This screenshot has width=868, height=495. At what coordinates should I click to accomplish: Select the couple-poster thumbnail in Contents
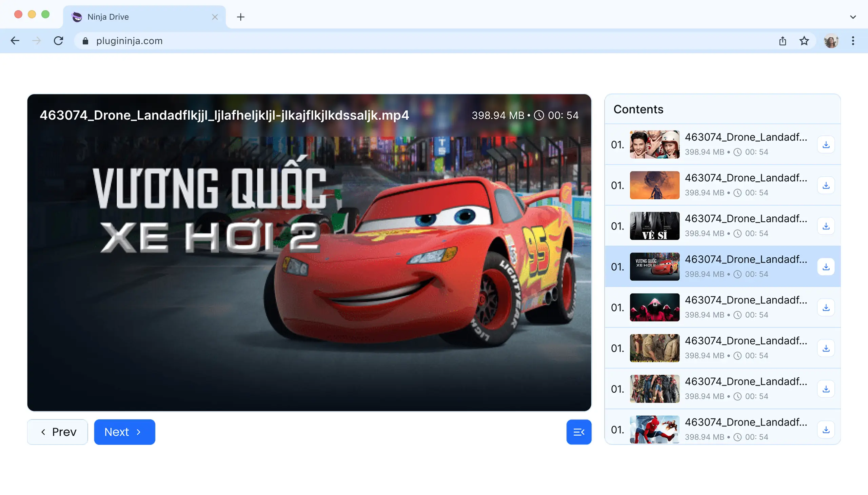[x=654, y=144]
